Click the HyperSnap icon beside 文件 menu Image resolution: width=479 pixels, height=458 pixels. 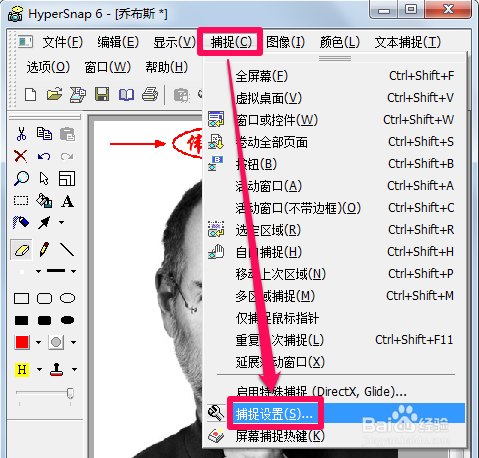coord(25,42)
